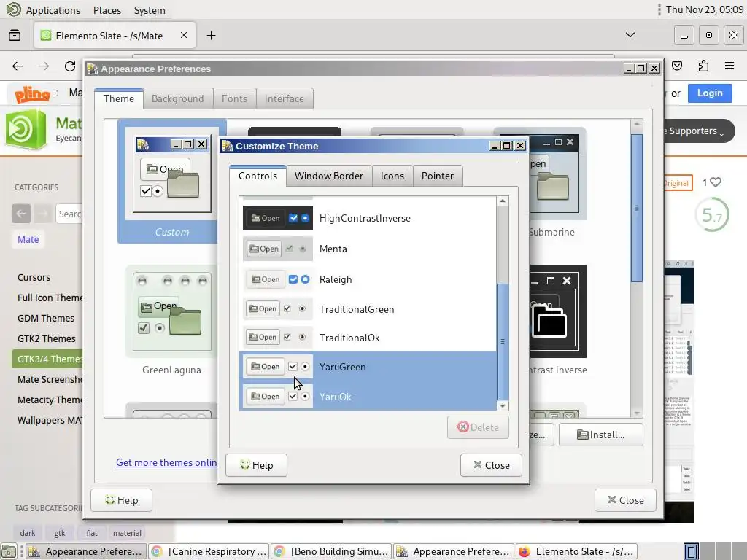The width and height of the screenshot is (747, 560).
Task: Click the down arrow of controls list scrollbar
Action: 502,405
